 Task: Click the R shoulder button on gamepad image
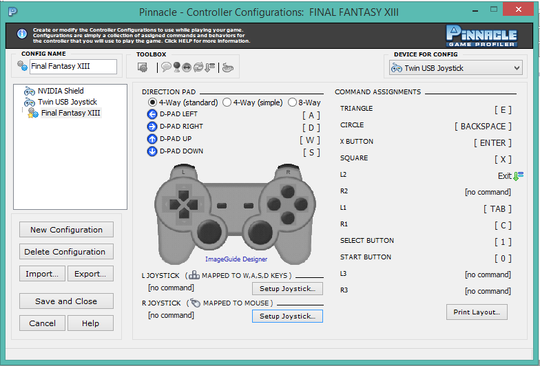click(x=288, y=171)
